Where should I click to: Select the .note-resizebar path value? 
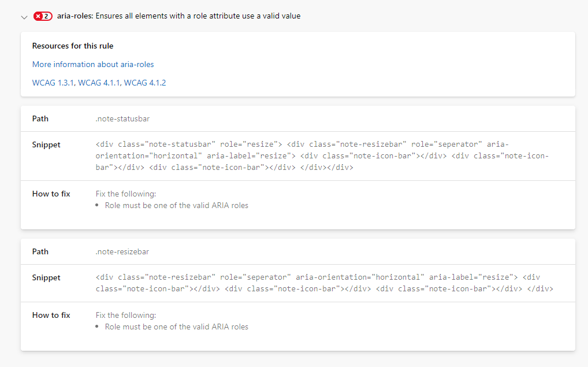tap(122, 251)
